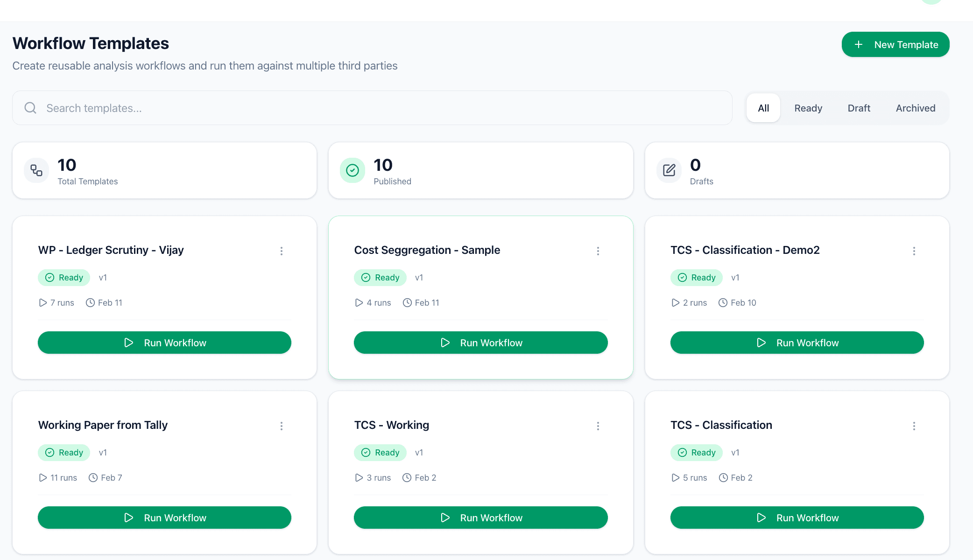Open options menu for TCS - Working card

(598, 426)
